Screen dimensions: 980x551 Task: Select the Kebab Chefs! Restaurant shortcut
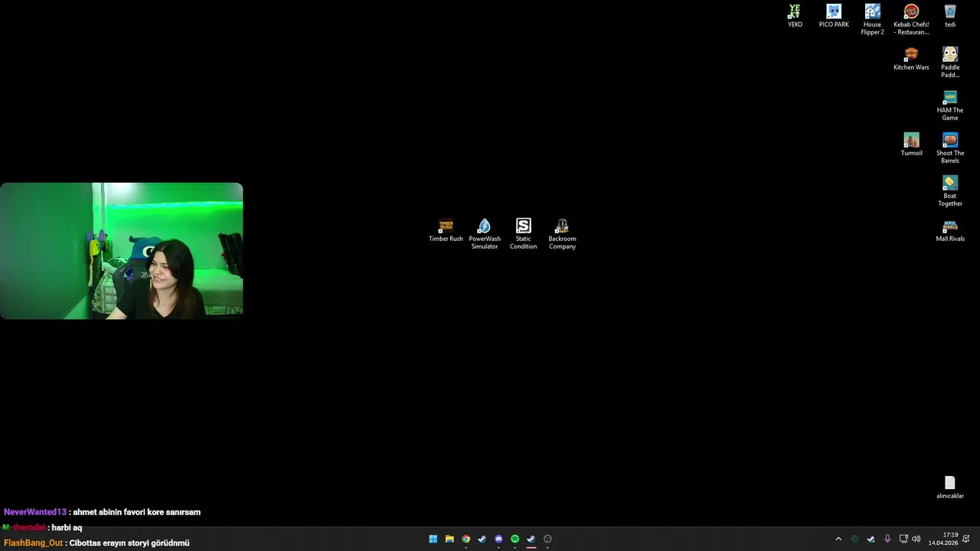[911, 20]
